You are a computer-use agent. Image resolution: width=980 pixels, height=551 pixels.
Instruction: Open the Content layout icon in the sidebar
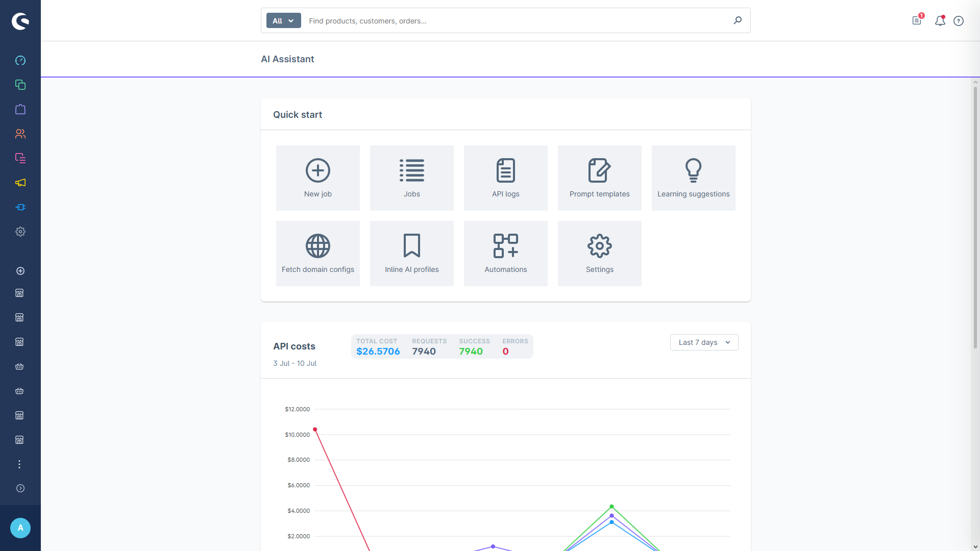[x=20, y=158]
